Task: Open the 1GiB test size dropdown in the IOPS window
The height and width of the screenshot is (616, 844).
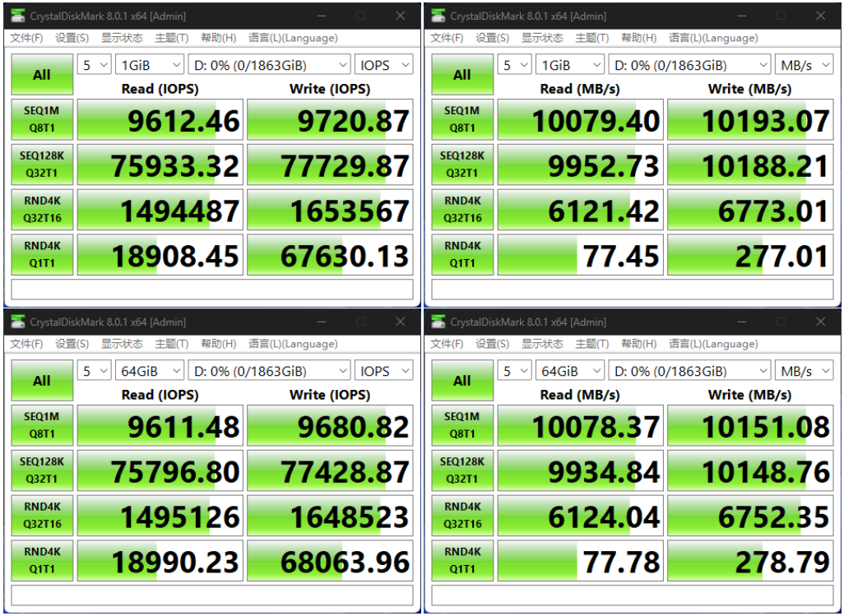Action: (150, 65)
